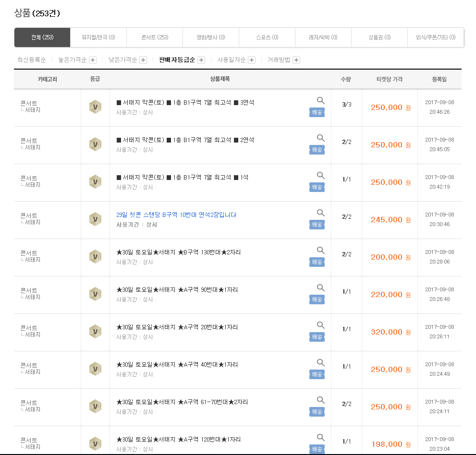476x455 pixels.
Task: Switch to 콘서트 (253) tab
Action: pyautogui.click(x=155, y=37)
